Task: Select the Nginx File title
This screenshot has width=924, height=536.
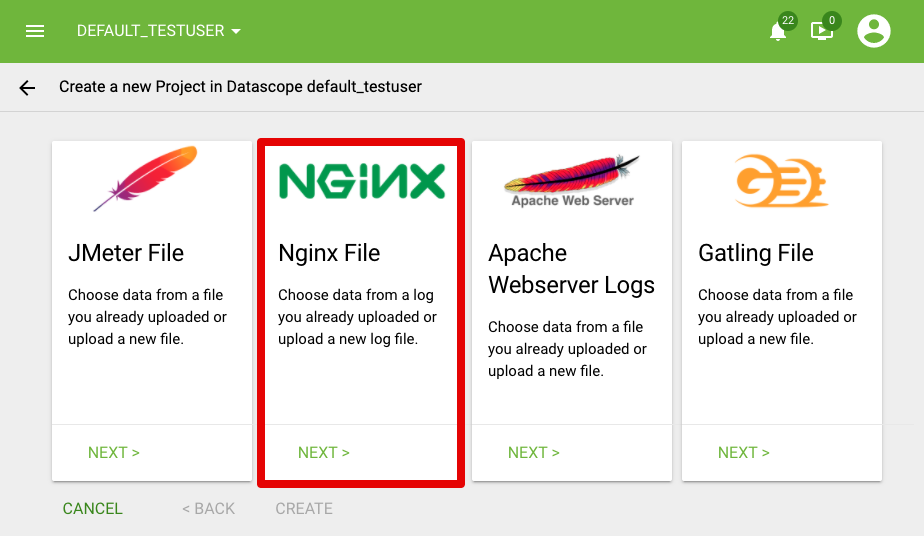Action: [329, 253]
